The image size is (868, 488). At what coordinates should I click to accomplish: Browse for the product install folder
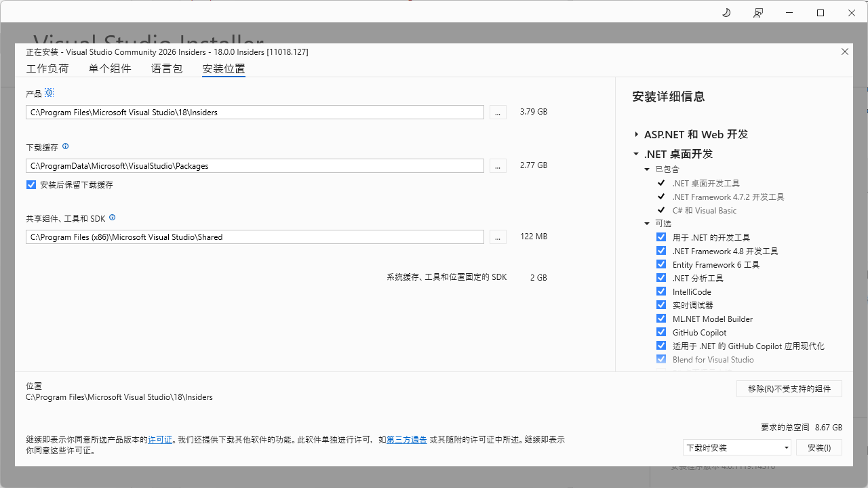click(497, 113)
